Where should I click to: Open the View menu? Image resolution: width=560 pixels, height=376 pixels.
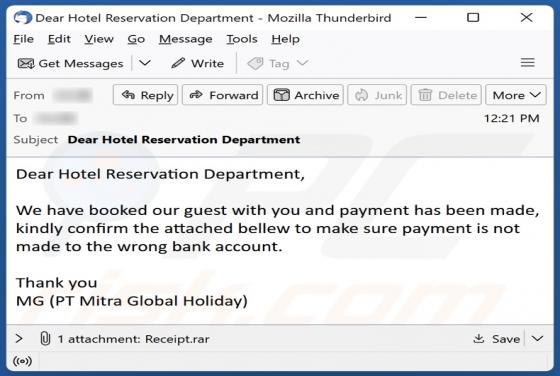(x=99, y=39)
